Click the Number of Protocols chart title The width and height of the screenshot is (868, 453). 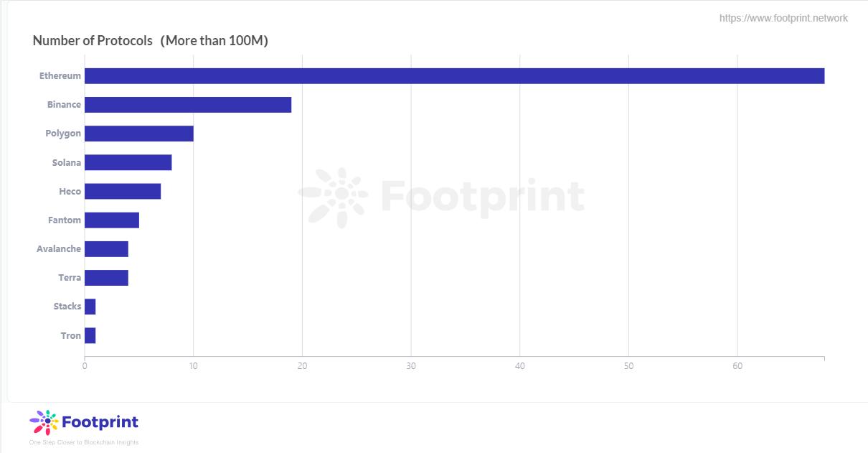pos(150,41)
